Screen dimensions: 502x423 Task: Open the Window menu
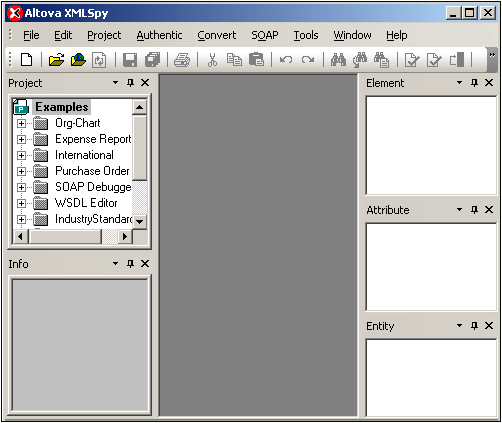[x=352, y=35]
